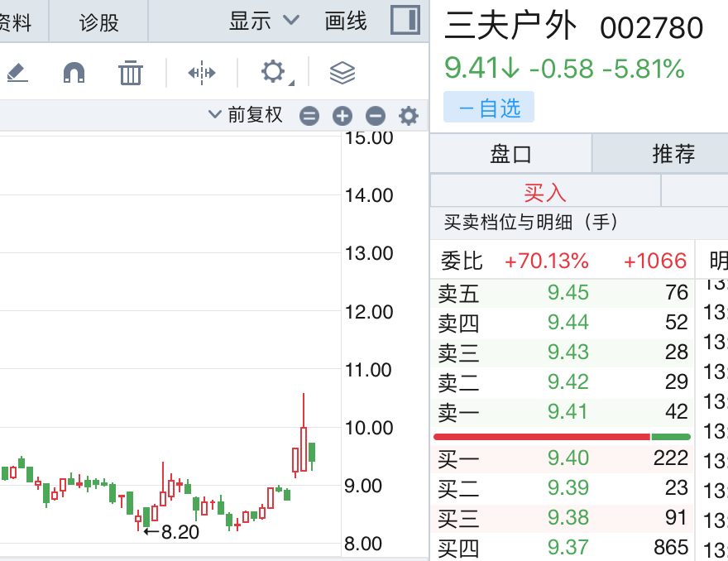Select the 画线 drawing menu
This screenshot has width=728, height=561.
pos(346,21)
